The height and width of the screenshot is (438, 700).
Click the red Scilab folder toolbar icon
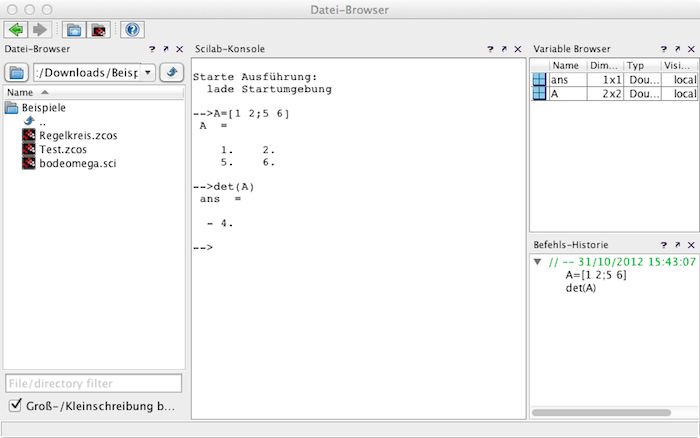click(x=98, y=30)
